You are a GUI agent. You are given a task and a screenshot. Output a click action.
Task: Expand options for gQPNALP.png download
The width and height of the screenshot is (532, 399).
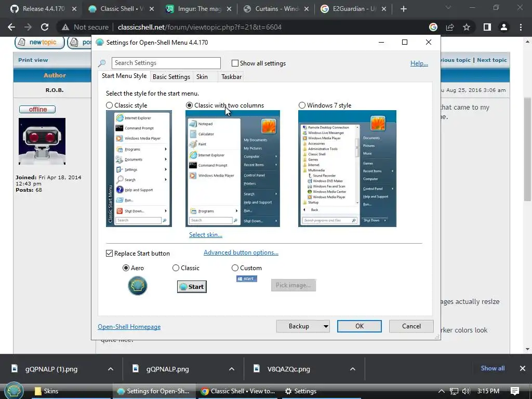coord(232,369)
